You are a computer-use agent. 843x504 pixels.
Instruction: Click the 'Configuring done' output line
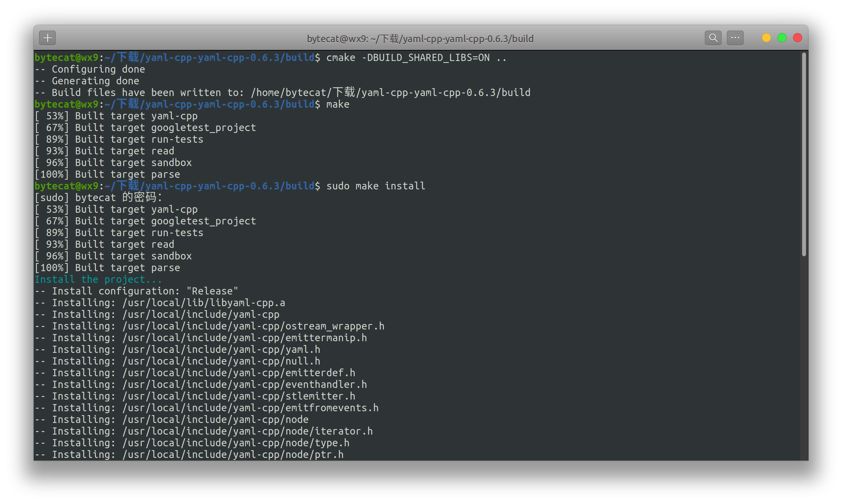[90, 69]
